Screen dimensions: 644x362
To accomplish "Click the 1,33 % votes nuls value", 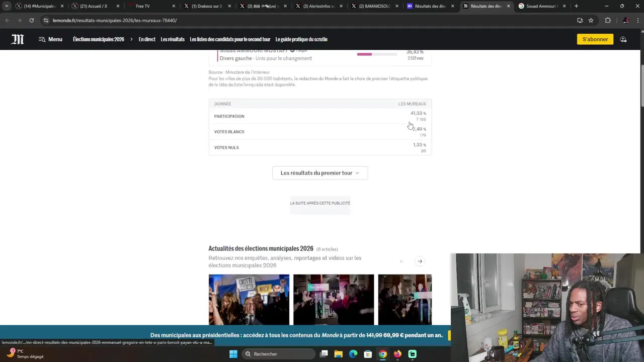I will 420,145.
